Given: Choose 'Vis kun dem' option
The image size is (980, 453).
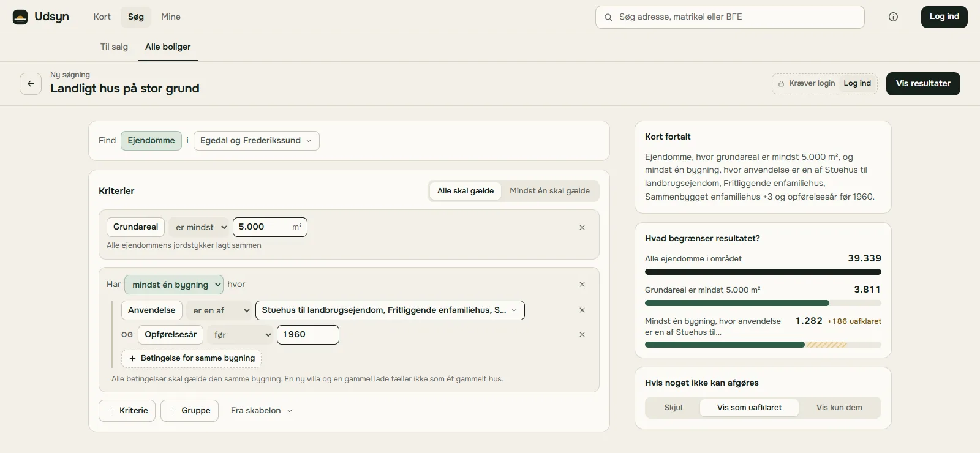Looking at the screenshot, I should click(x=839, y=408).
